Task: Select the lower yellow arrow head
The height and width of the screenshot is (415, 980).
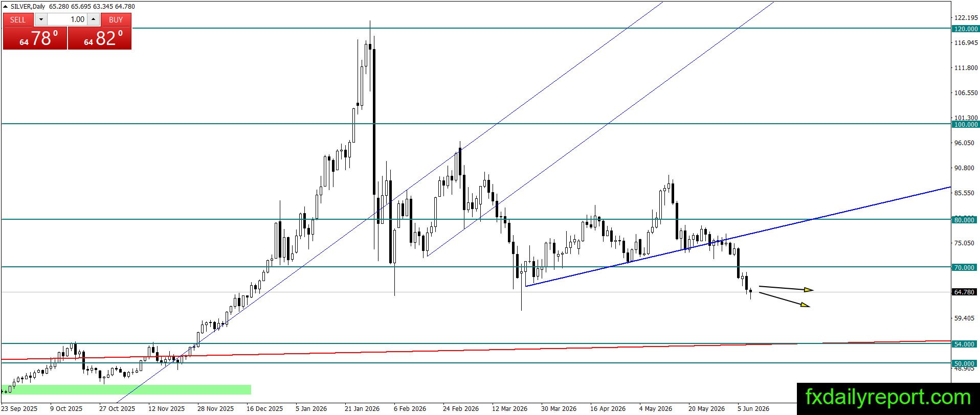Action: pos(805,305)
